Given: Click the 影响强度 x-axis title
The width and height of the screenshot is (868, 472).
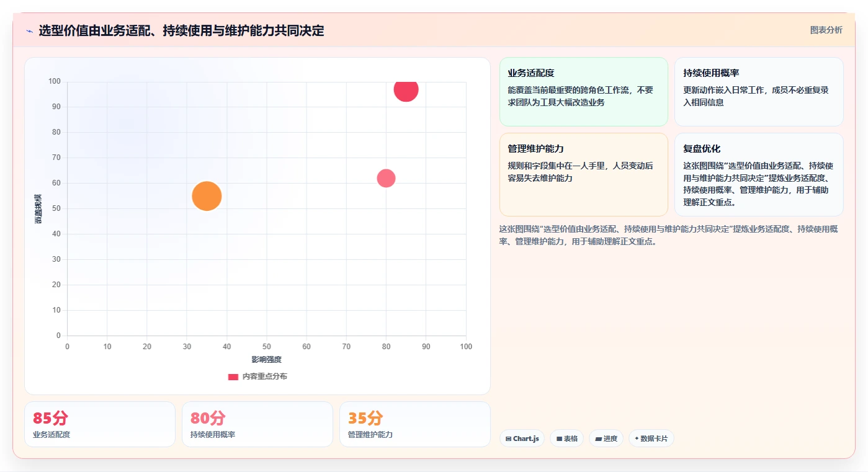Looking at the screenshot, I should [266, 360].
